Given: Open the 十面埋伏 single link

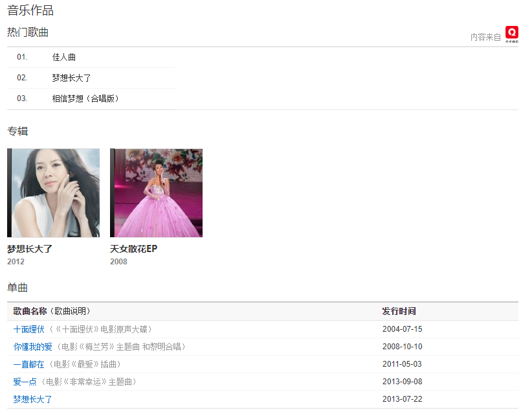Looking at the screenshot, I should click(29, 329).
